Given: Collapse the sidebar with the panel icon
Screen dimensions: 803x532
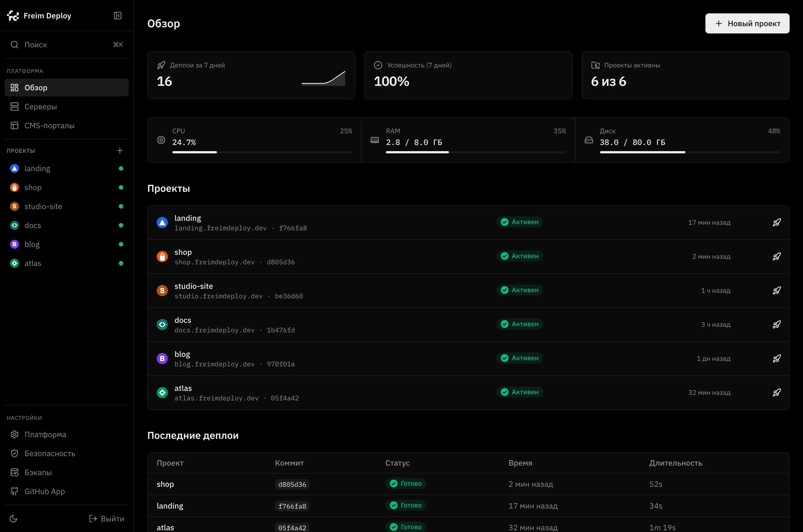Looking at the screenshot, I should click(x=117, y=16).
